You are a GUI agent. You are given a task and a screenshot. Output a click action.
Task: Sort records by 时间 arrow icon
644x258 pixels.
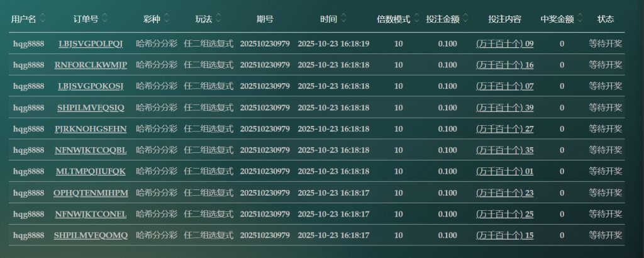(x=343, y=19)
